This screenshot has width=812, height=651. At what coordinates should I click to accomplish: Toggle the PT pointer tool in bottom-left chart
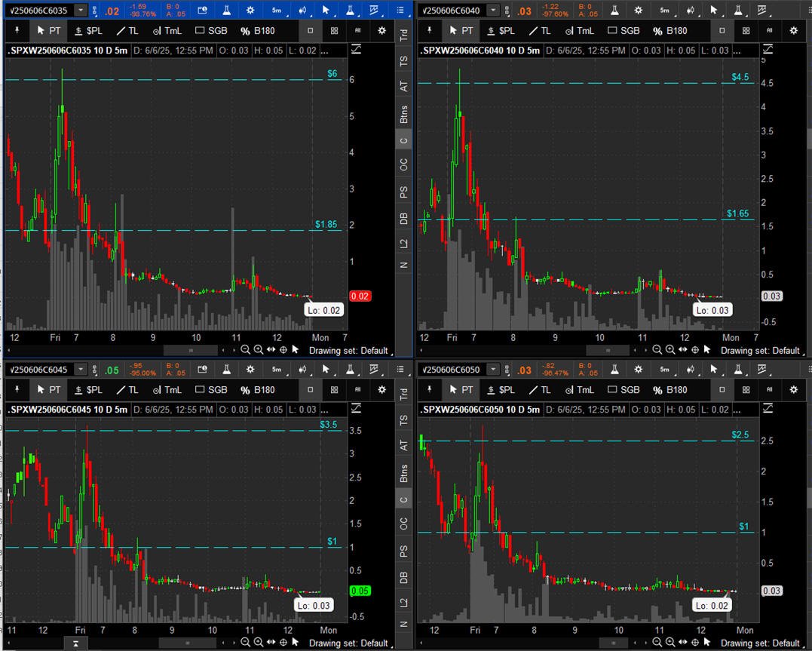click(x=49, y=390)
